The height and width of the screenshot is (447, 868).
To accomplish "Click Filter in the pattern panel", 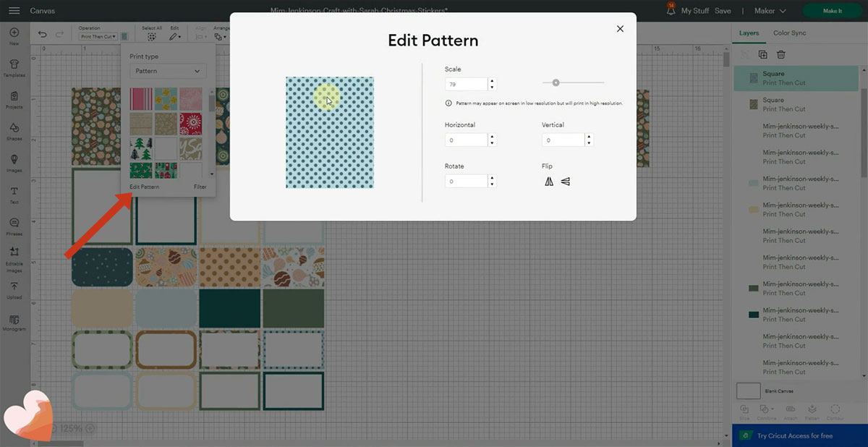I will (200, 187).
